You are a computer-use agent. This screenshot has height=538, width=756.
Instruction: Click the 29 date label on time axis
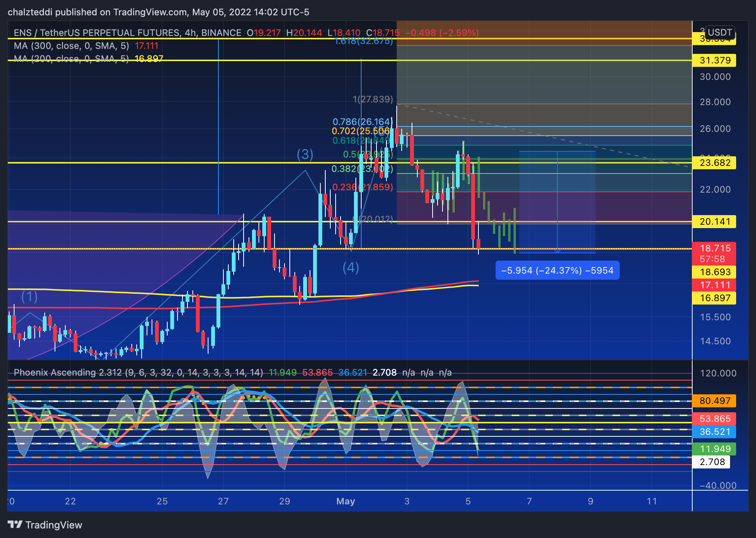click(x=284, y=501)
